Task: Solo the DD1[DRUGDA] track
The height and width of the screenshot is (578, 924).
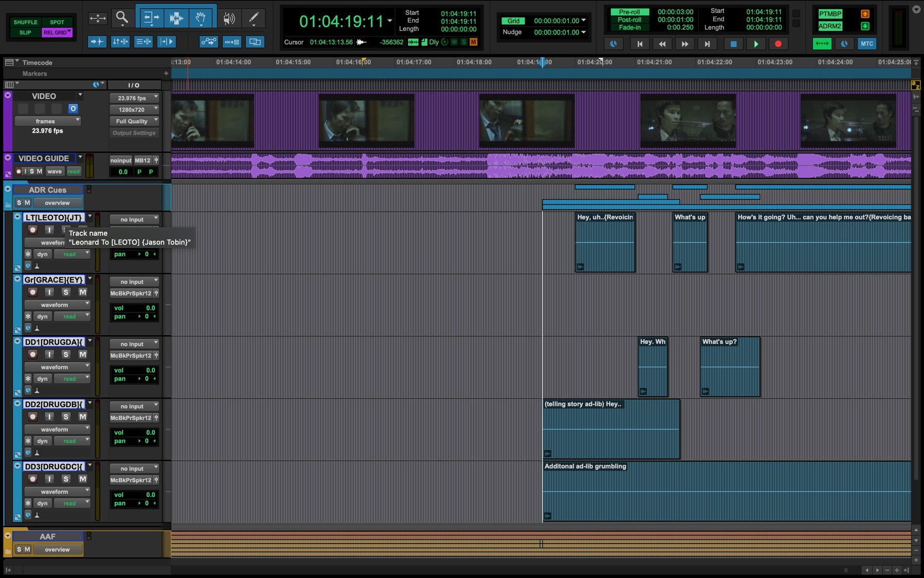Action: (66, 355)
